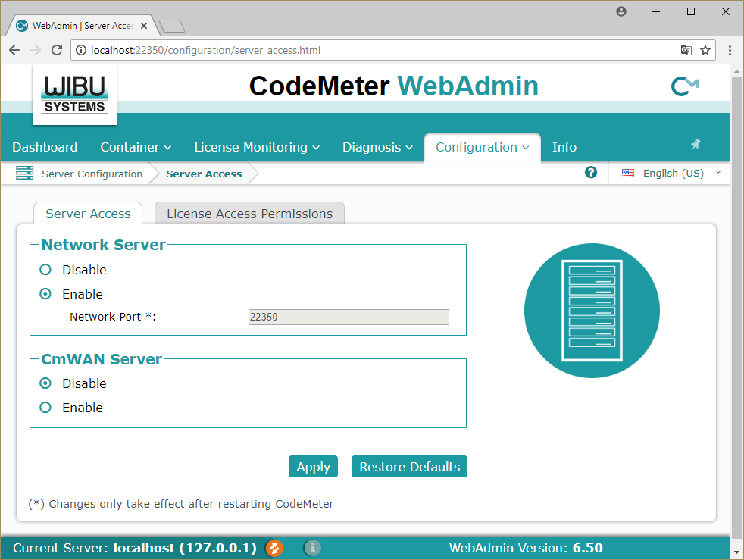This screenshot has height=560, width=744.
Task: Click the Server Access breadcrumb
Action: pos(204,174)
